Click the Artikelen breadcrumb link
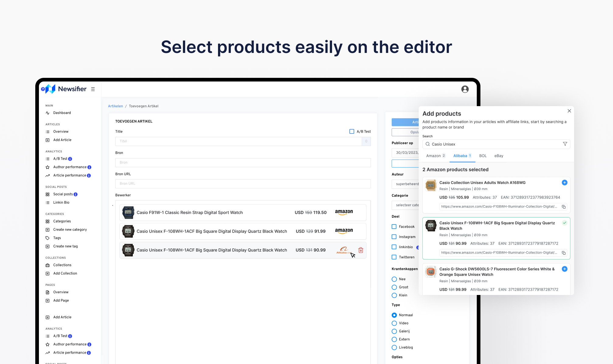Screen dimensions: 613x364 116,106
